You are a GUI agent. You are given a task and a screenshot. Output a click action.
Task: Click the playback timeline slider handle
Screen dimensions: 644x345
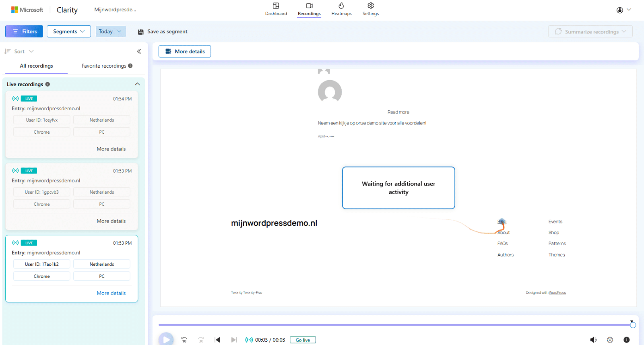[633, 325]
